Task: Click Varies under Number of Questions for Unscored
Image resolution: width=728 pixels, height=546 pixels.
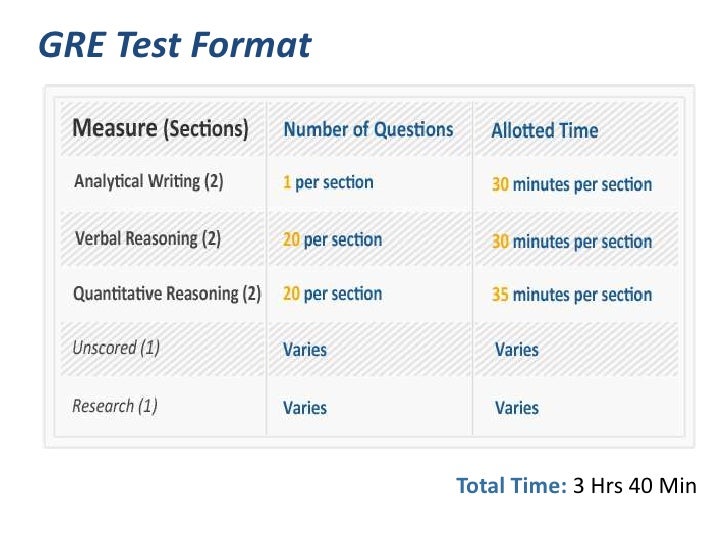Action: point(305,350)
